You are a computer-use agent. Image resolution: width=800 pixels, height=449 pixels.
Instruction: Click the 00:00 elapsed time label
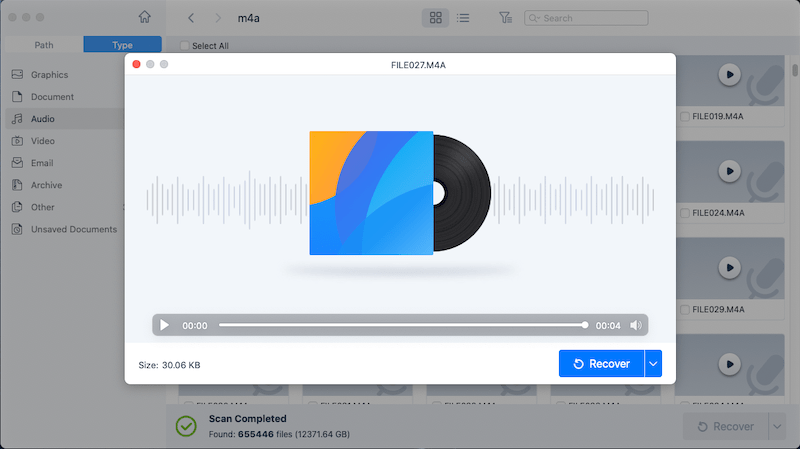click(x=195, y=326)
